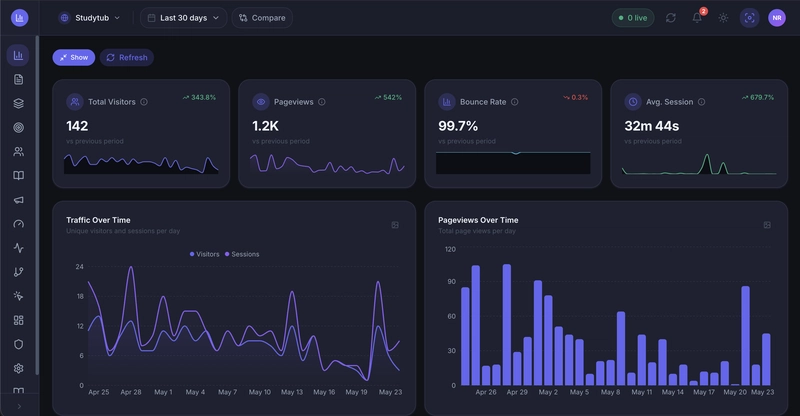Click the Pageviews eye icon
Screen dimensions: 800x416
click(261, 102)
